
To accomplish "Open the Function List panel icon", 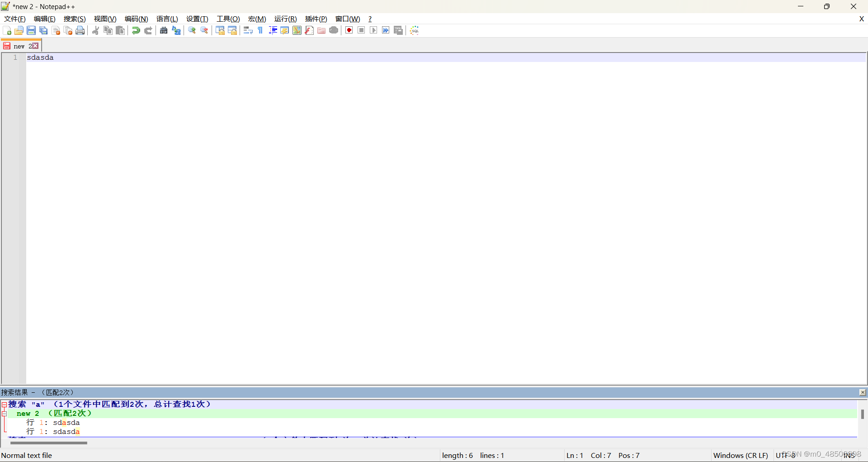I will tap(309, 30).
